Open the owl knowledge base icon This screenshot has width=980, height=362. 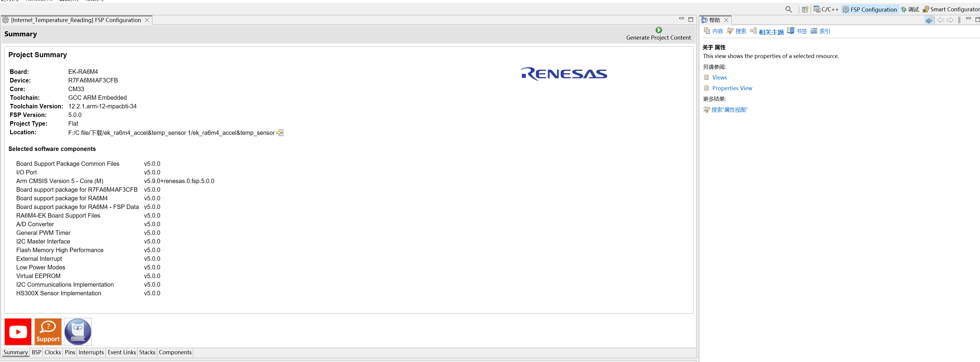pyautogui.click(x=78, y=332)
